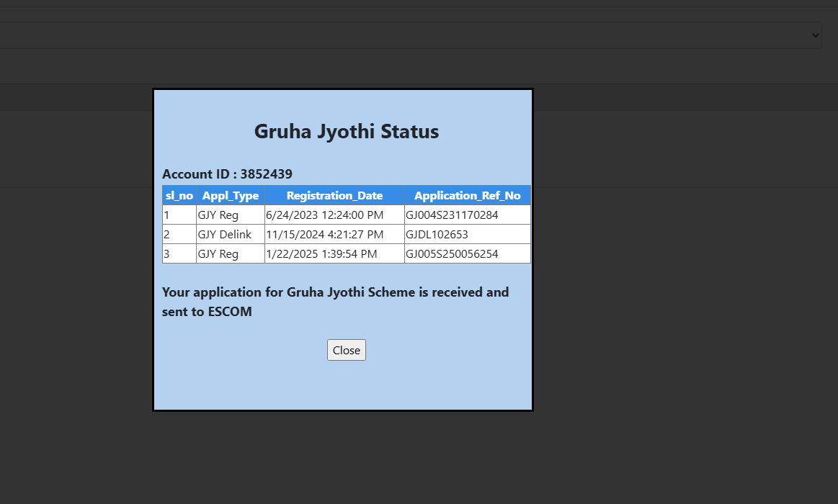Click the Registration_Date column header
Image resolution: width=838 pixels, height=504 pixels.
[334, 195]
